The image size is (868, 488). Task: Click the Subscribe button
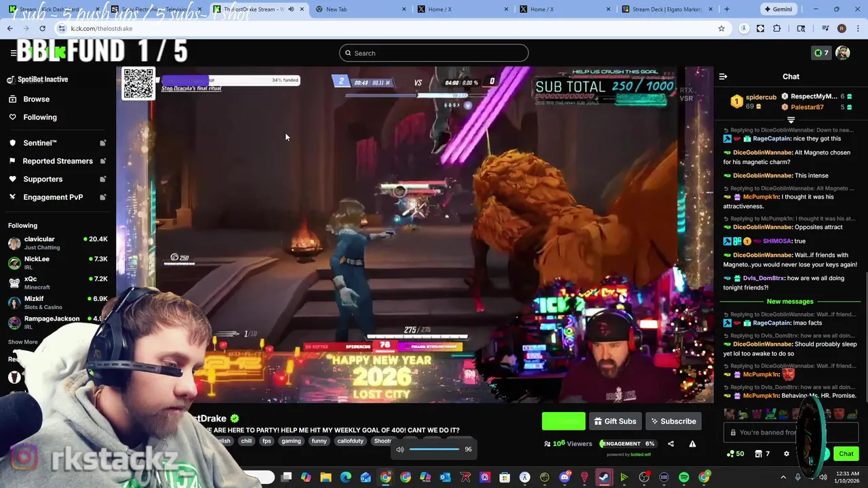click(x=673, y=421)
